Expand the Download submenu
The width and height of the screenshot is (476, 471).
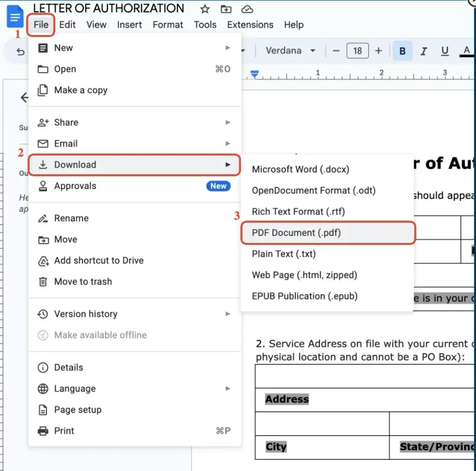click(x=135, y=165)
